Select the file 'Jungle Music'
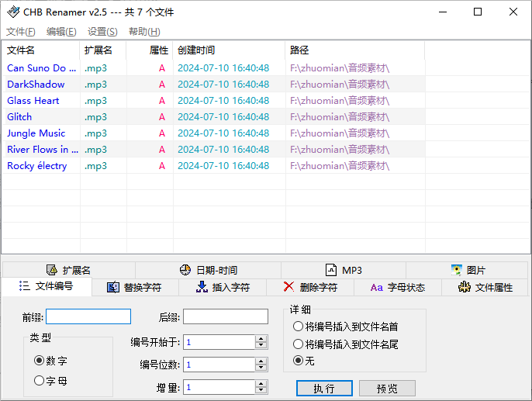 click(36, 133)
